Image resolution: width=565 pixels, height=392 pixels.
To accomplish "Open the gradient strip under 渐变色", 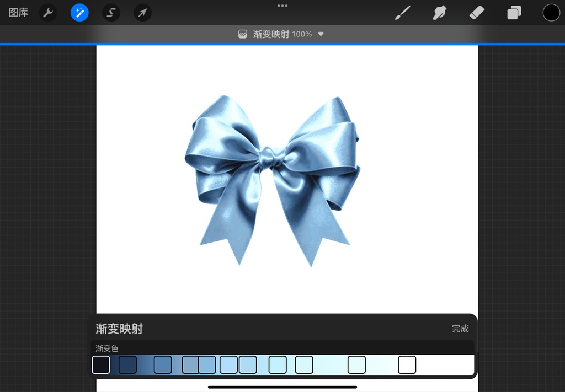I will [282, 364].
